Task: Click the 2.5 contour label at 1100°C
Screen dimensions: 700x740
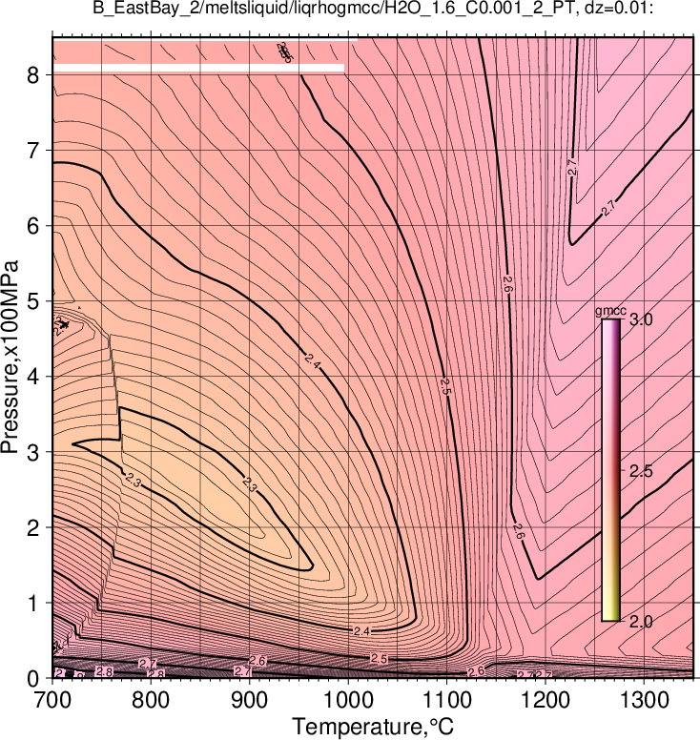Action: pos(445,385)
